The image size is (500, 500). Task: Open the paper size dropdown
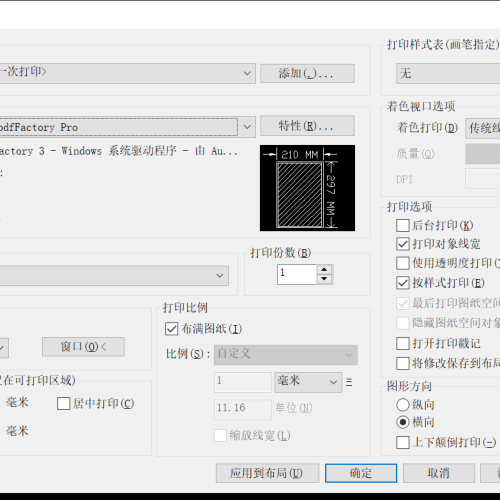pyautogui.click(x=114, y=276)
